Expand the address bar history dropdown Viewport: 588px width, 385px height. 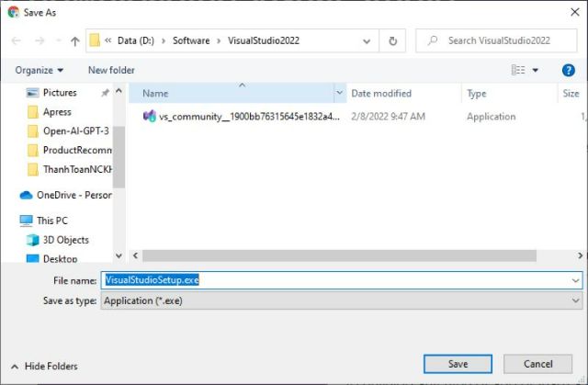(367, 40)
